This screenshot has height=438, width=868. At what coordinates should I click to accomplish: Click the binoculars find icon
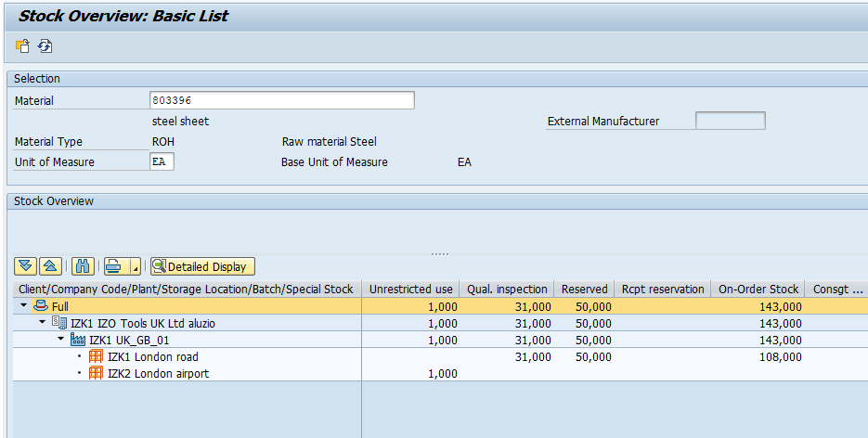coord(82,266)
